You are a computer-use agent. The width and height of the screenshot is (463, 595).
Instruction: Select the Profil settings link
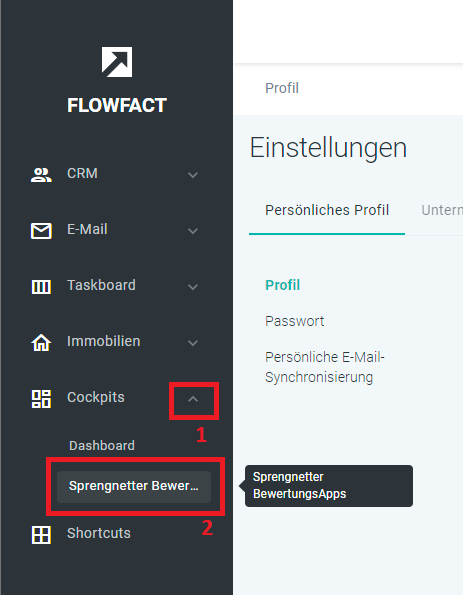(282, 285)
